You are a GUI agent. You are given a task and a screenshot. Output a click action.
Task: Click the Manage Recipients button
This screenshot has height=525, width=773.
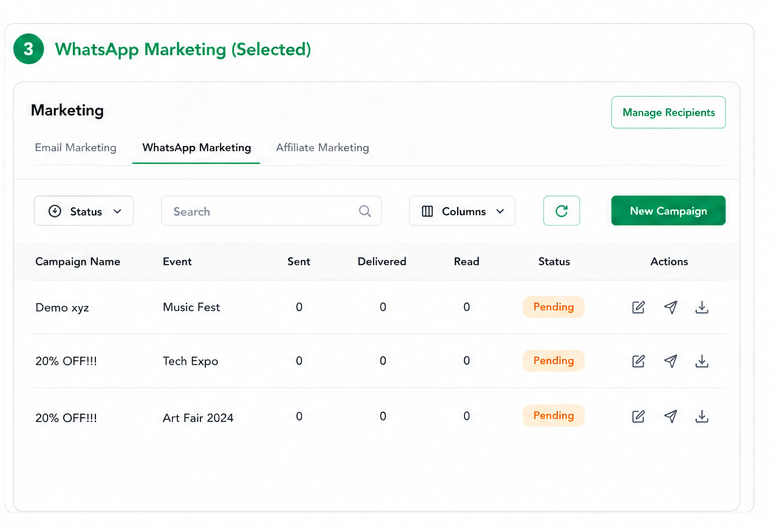click(668, 112)
